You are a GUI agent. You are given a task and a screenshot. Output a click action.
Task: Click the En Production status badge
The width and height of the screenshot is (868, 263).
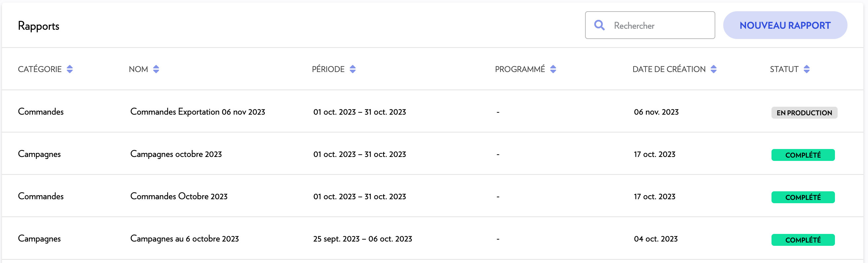tap(804, 113)
